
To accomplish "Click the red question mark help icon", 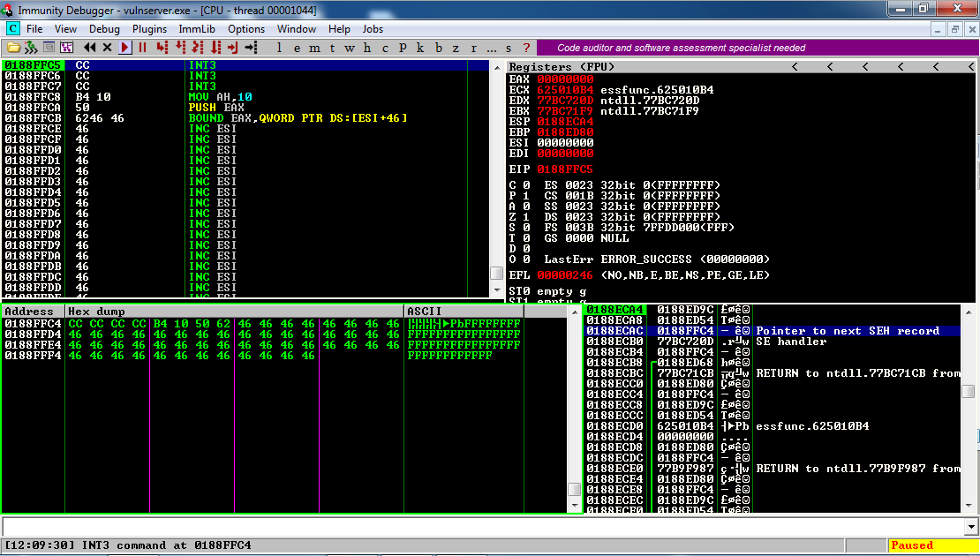I will (x=526, y=48).
